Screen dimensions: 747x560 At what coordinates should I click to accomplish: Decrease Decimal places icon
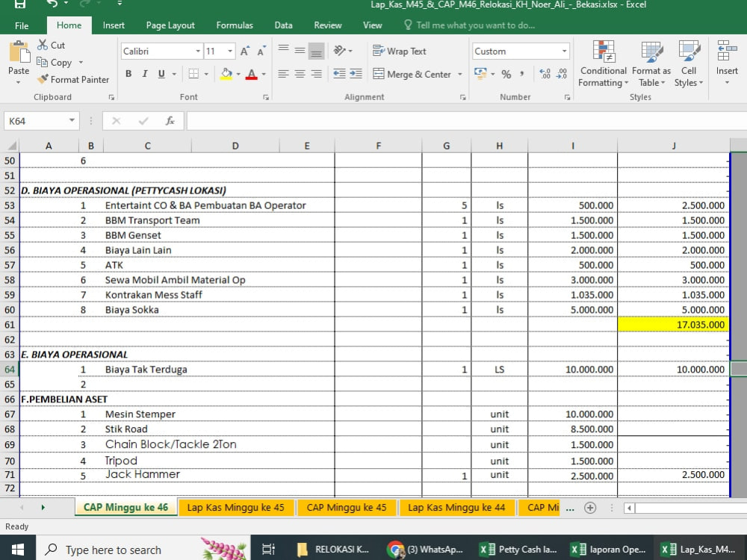pyautogui.click(x=562, y=74)
